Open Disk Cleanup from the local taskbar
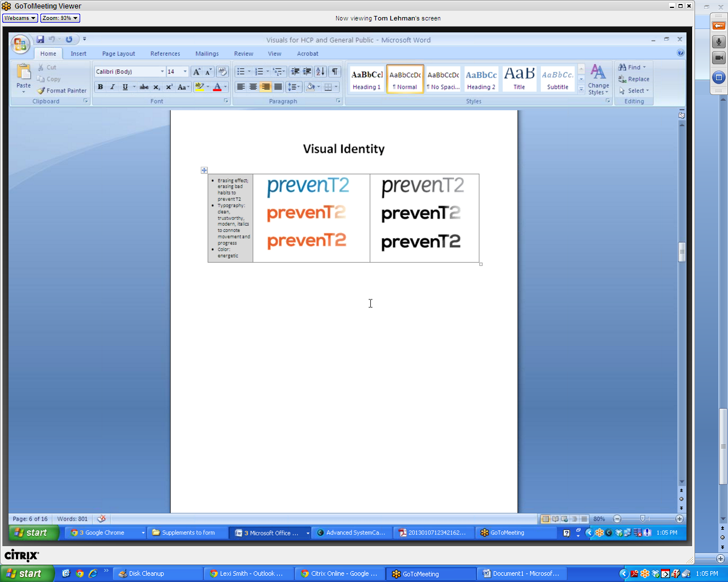Screen dimensions: 728x582 [x=158, y=573]
